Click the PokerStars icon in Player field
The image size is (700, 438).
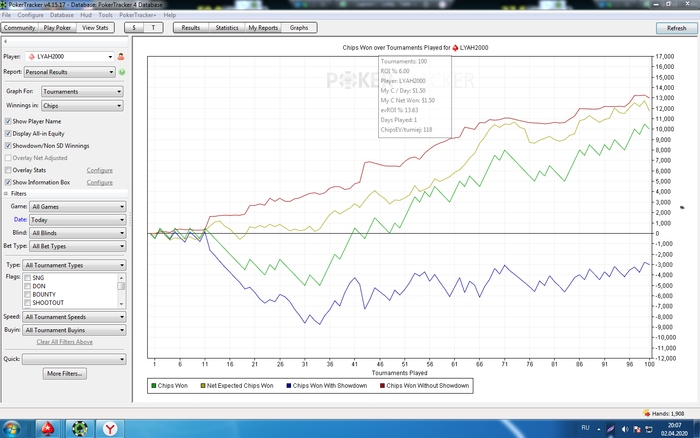pyautogui.click(x=32, y=57)
